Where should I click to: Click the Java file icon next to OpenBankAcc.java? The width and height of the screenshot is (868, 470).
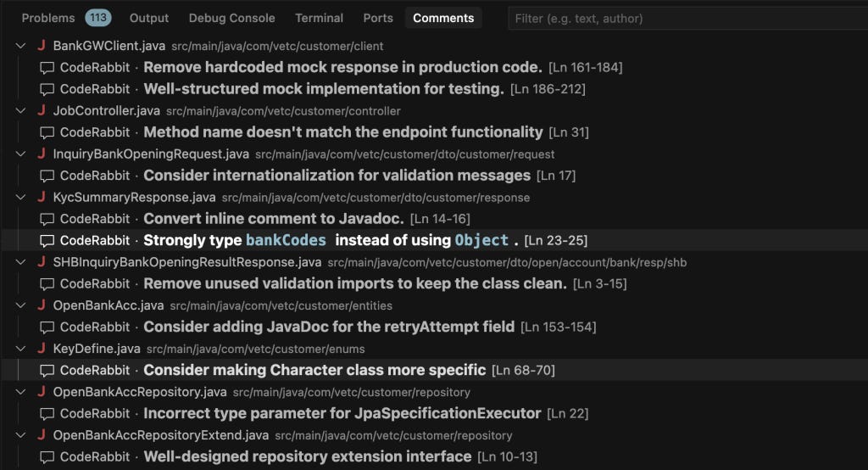(x=41, y=305)
